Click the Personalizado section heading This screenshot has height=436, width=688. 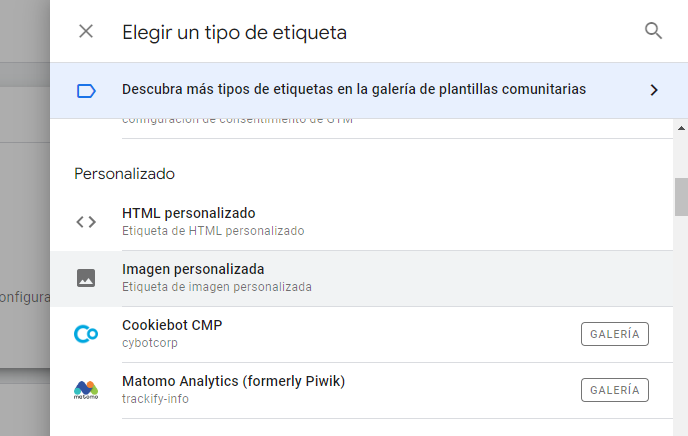[x=125, y=174]
